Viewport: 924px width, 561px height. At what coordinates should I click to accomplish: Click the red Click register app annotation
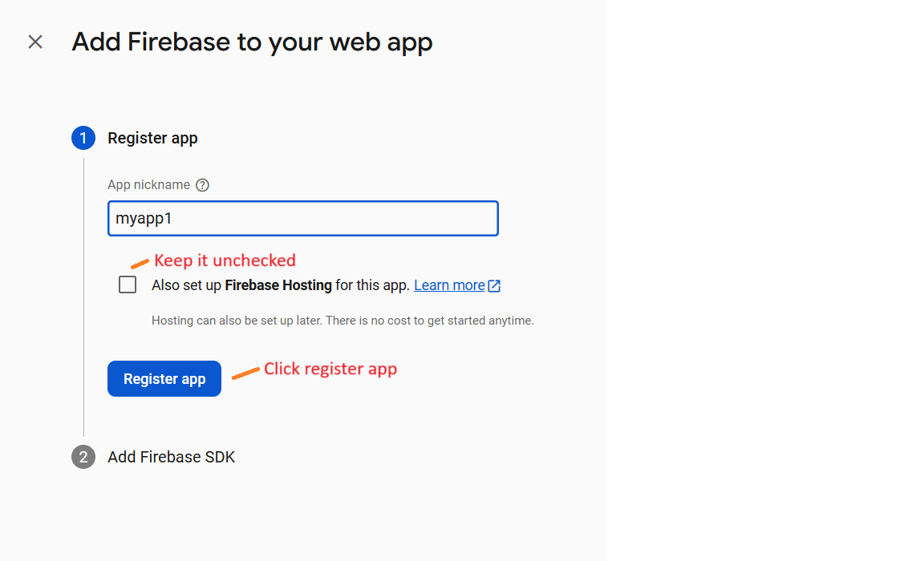[330, 369]
